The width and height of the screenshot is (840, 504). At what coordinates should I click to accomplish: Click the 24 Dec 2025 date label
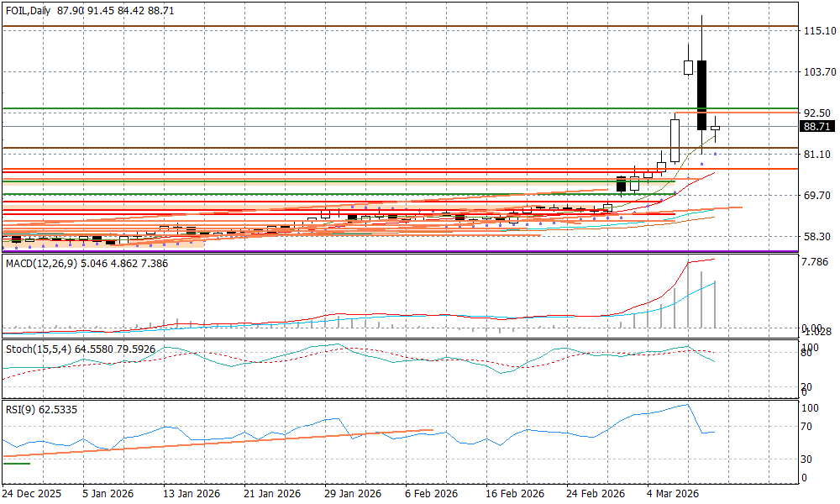pos(32,493)
